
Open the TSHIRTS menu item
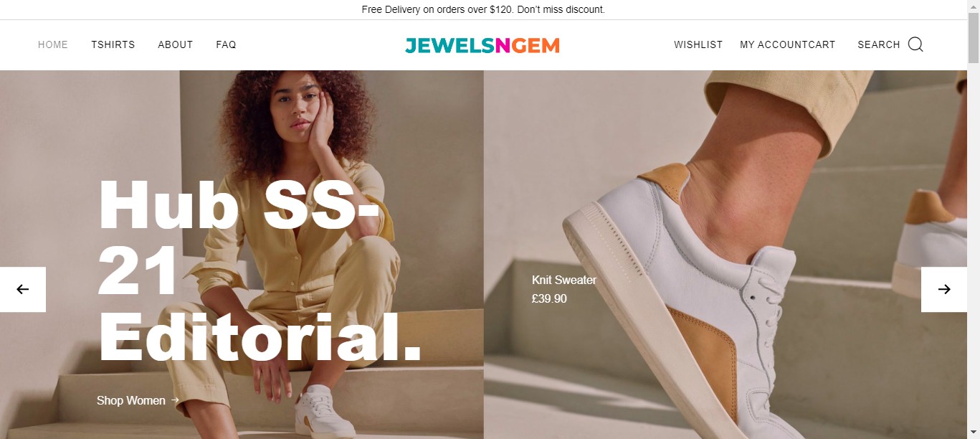click(x=113, y=44)
